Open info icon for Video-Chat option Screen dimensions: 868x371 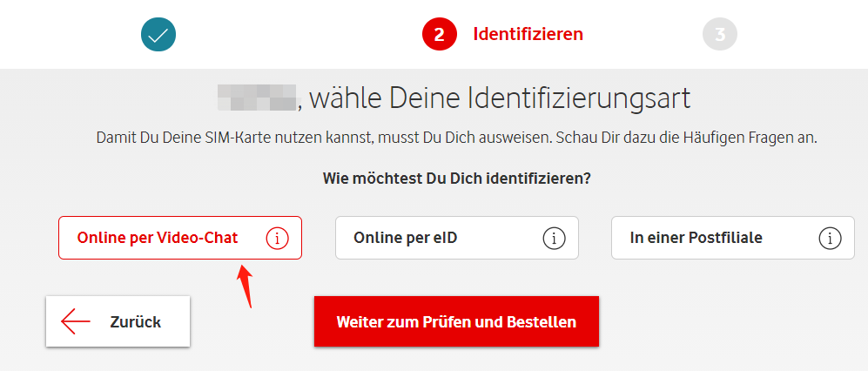[x=278, y=238]
